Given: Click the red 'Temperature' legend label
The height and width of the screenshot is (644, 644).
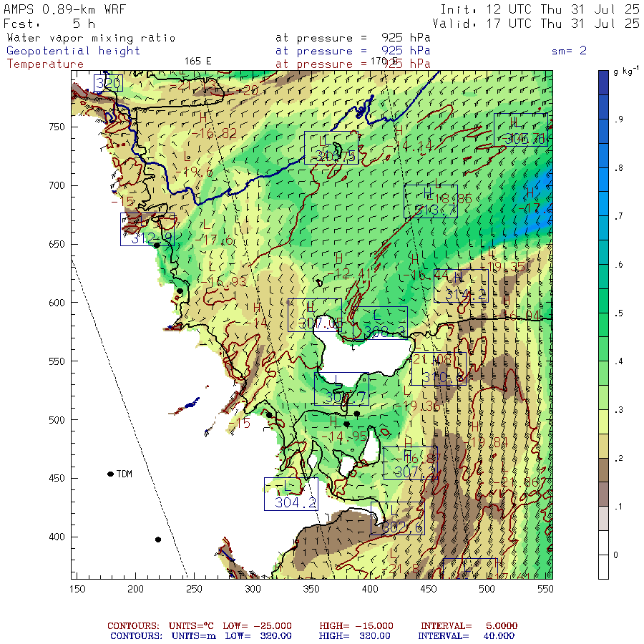Looking at the screenshot, I should 45,64.
